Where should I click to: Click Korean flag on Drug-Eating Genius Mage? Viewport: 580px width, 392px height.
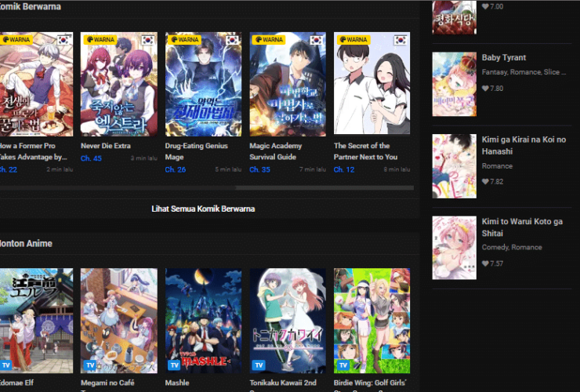(232, 40)
